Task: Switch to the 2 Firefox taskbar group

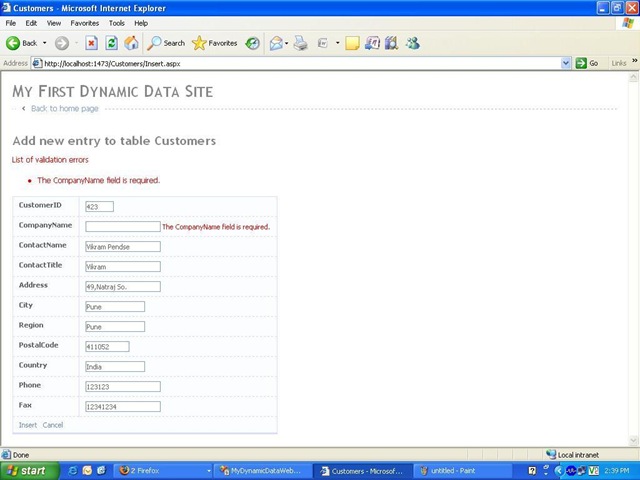Action: click(162, 471)
